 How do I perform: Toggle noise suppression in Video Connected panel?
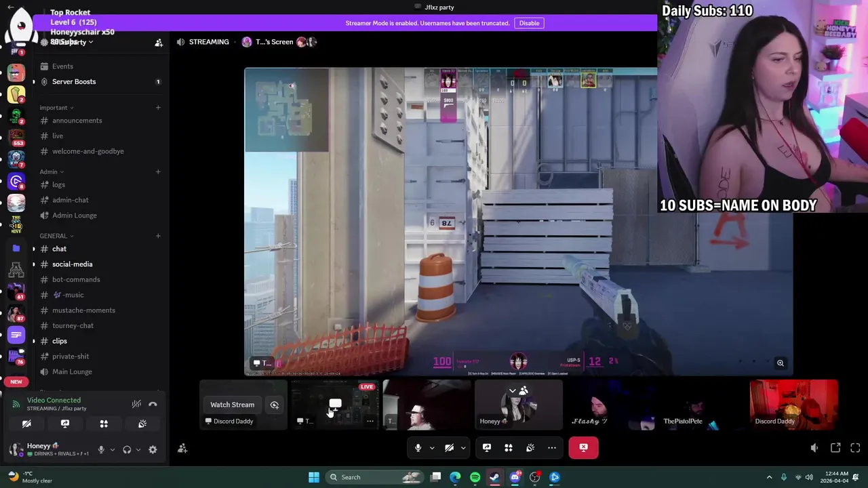(x=136, y=404)
